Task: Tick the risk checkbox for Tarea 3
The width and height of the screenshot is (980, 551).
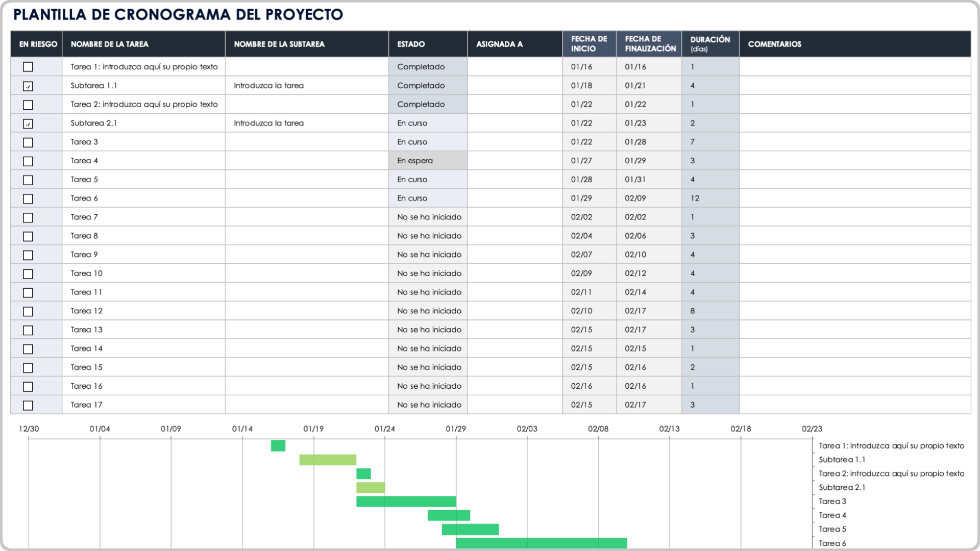Action: click(x=28, y=143)
